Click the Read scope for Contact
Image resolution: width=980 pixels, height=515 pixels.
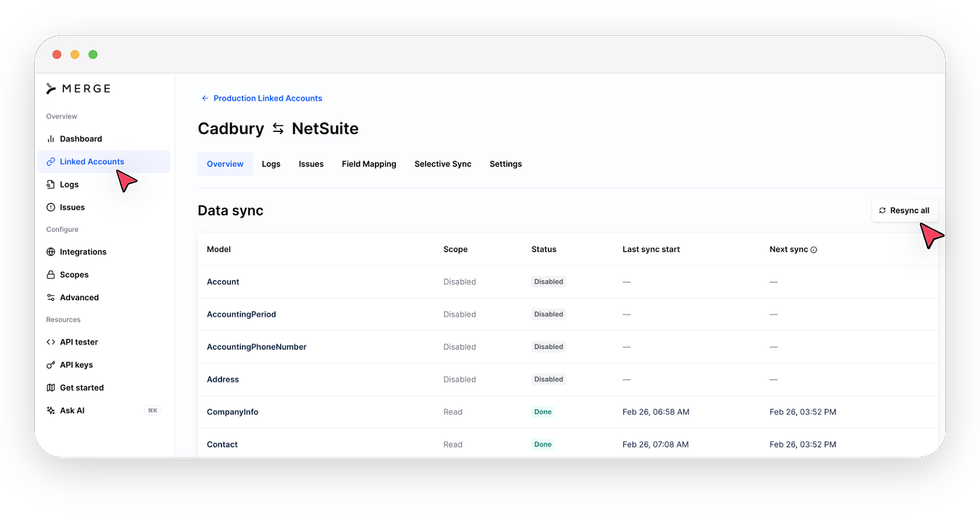453,444
